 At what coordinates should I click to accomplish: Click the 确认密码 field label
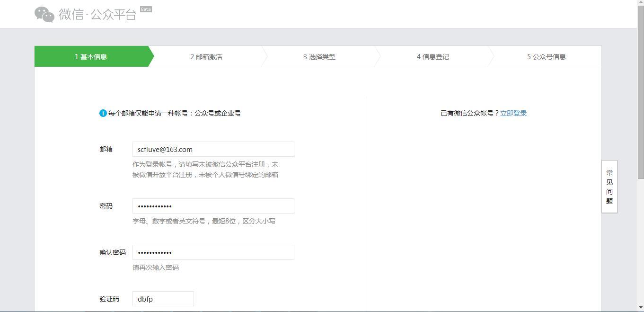tap(113, 252)
